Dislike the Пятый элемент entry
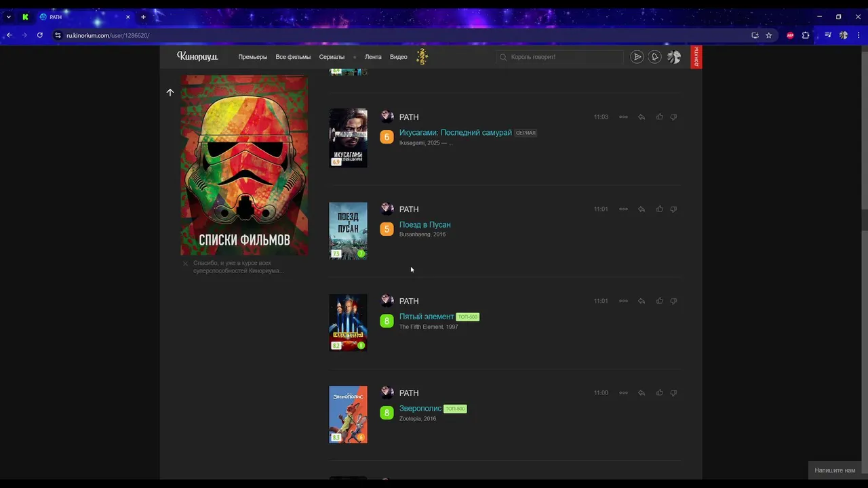The image size is (868, 488). [x=673, y=301]
